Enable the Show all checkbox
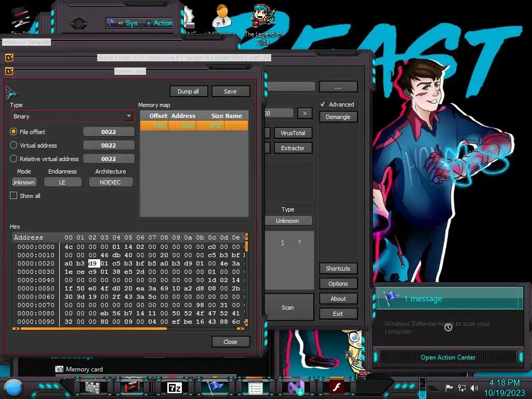 (x=14, y=195)
